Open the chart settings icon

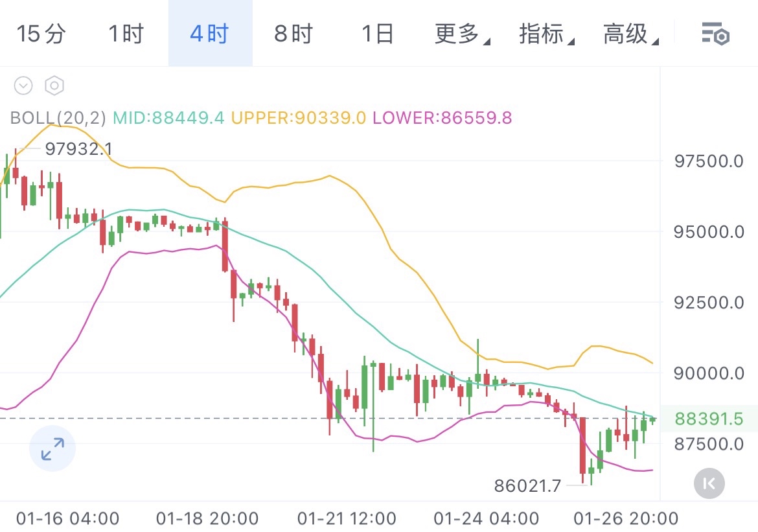(x=715, y=34)
